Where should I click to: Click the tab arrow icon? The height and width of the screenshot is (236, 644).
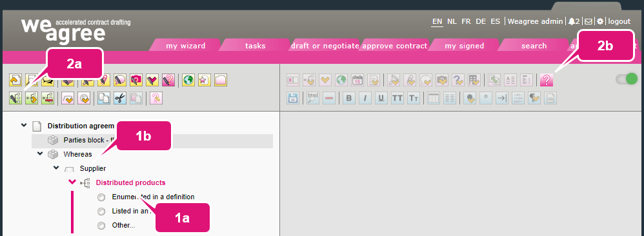502,98
